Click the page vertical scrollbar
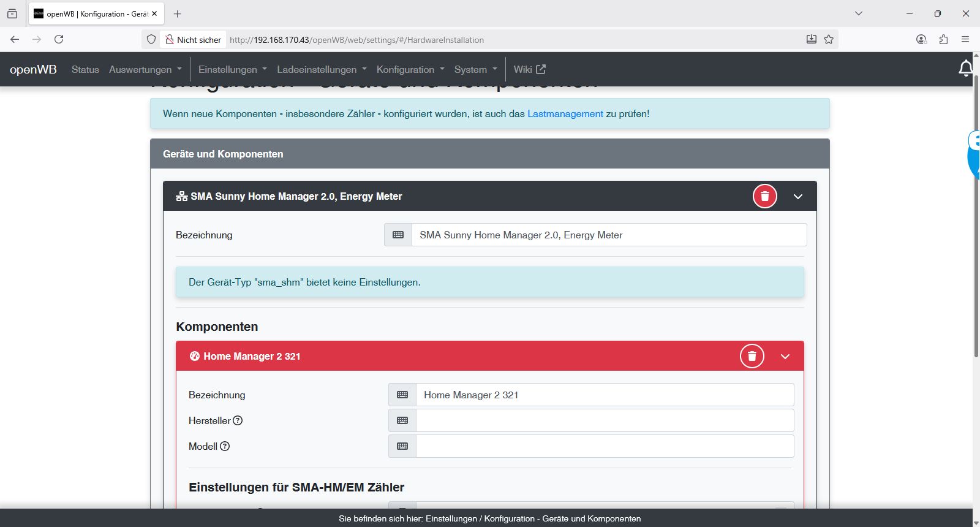 pyautogui.click(x=976, y=245)
